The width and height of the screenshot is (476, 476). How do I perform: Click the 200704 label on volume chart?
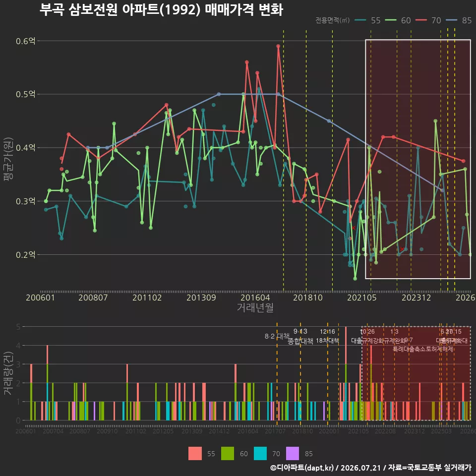pyautogui.click(x=53, y=431)
